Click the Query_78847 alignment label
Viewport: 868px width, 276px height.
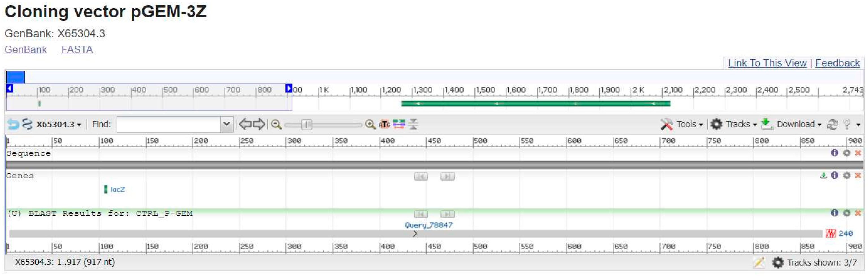point(429,225)
